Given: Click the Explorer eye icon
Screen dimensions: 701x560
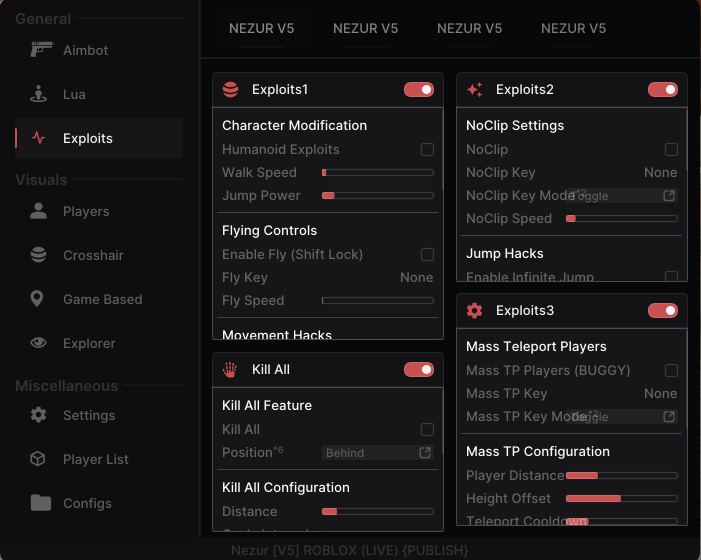Looking at the screenshot, I should pyautogui.click(x=38, y=343).
